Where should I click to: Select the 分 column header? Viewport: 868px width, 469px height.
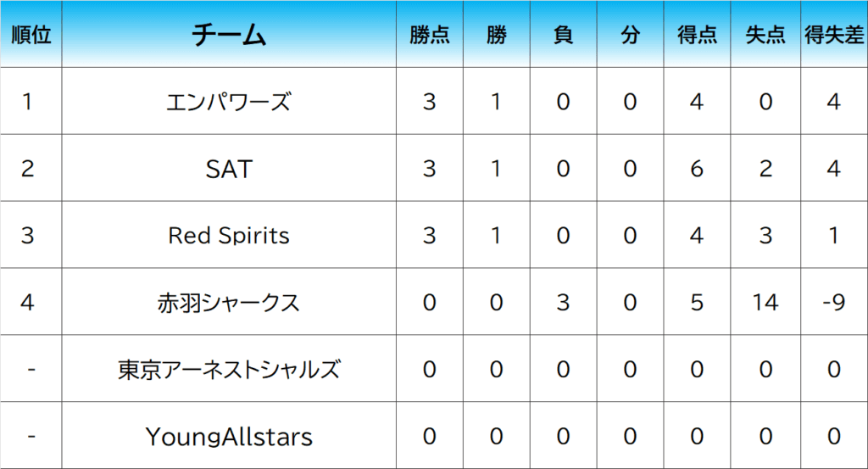click(x=630, y=35)
